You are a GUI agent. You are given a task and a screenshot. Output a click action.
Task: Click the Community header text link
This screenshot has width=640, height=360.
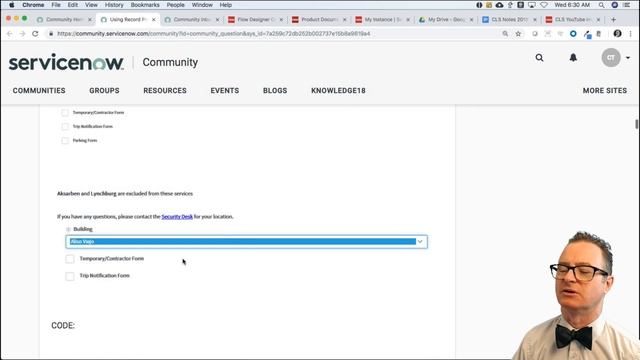[x=170, y=62]
